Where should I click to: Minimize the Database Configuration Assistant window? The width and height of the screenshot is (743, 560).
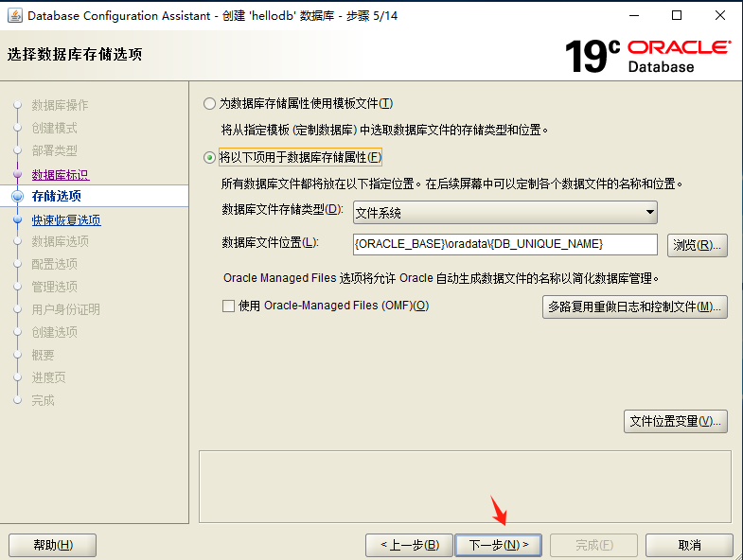634,16
